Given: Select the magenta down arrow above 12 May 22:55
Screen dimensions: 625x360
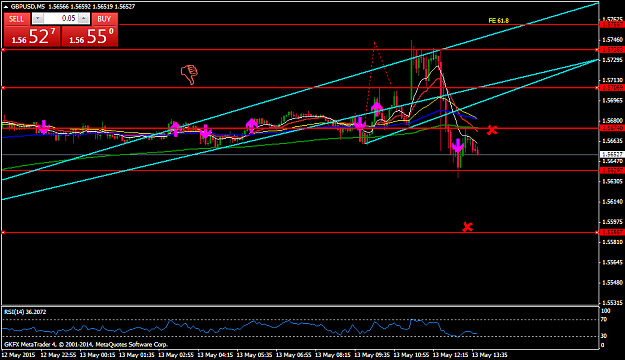Looking at the screenshot, I should pos(44,127).
